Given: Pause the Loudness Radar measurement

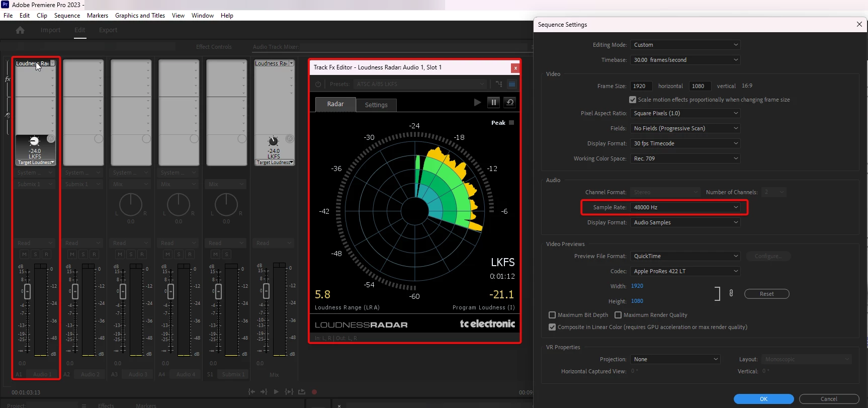Looking at the screenshot, I should (494, 103).
